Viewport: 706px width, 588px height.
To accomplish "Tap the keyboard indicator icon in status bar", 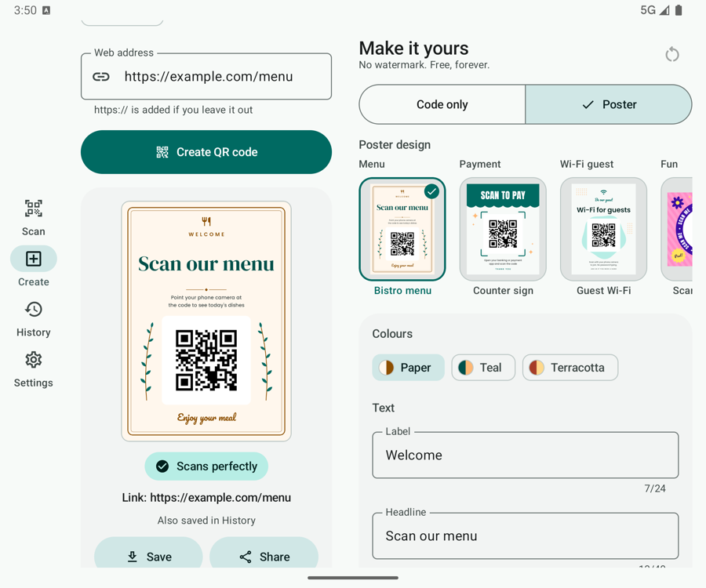I will [x=46, y=10].
